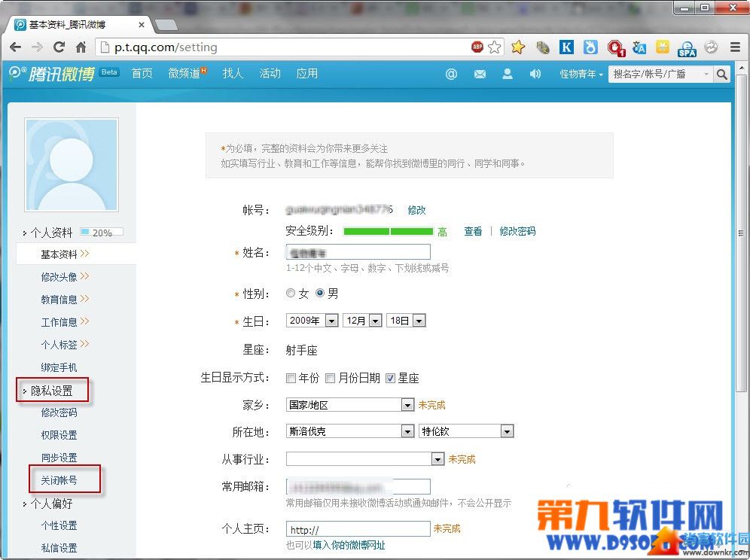The height and width of the screenshot is (560, 750).
Task: Open 权限设置 in the sidebar
Action: coord(59,435)
